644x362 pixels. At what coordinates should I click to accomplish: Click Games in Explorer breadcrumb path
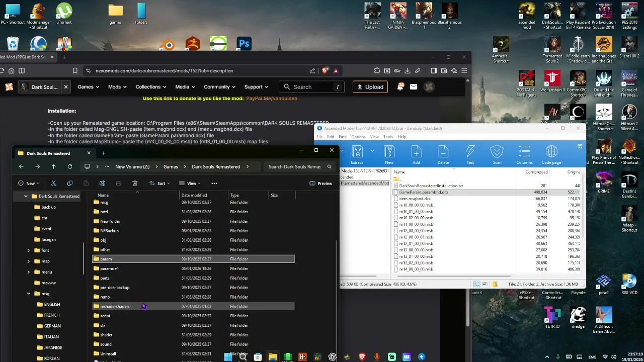pyautogui.click(x=171, y=166)
